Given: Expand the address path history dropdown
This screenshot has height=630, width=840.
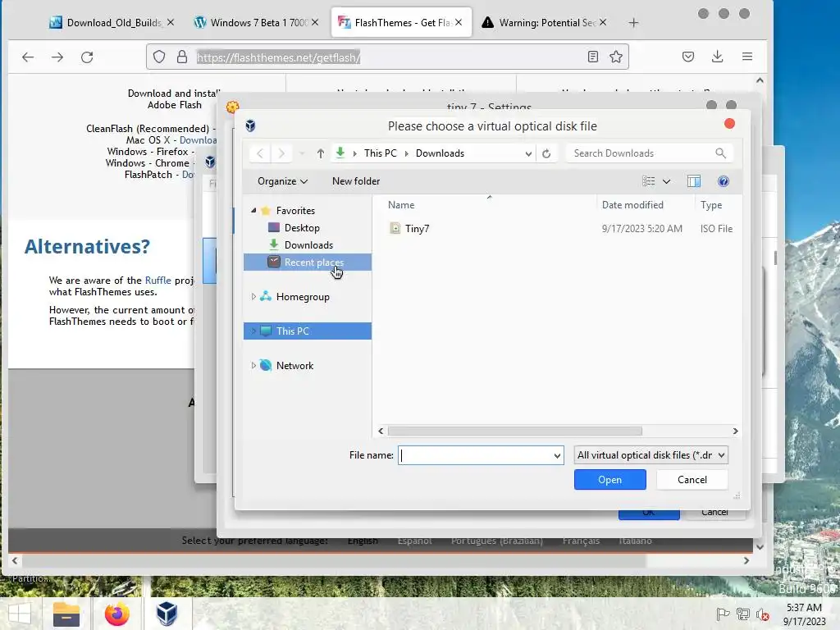Looking at the screenshot, I should pos(528,153).
